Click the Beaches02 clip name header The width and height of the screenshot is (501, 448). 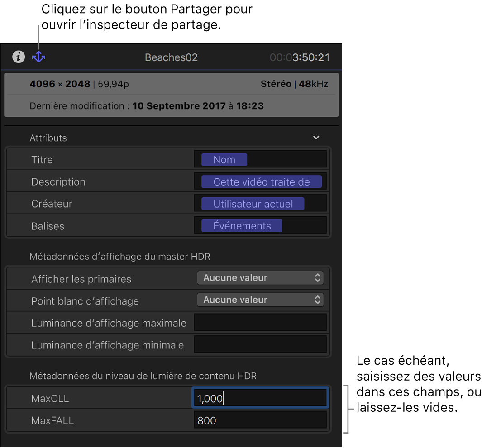tap(171, 57)
